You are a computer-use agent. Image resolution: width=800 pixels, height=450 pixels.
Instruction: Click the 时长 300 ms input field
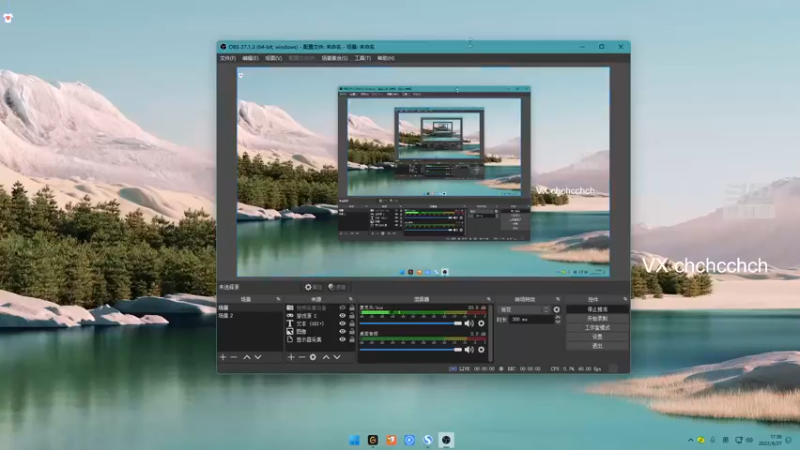point(532,319)
